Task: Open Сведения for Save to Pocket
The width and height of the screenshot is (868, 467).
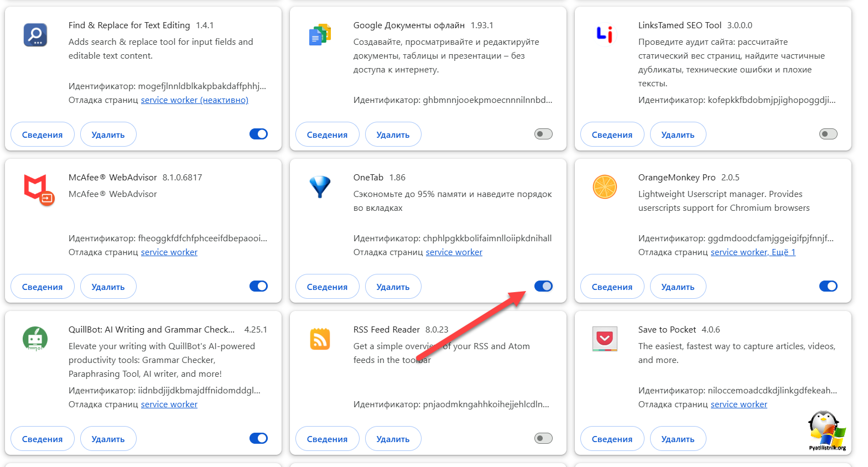Action: pos(612,439)
